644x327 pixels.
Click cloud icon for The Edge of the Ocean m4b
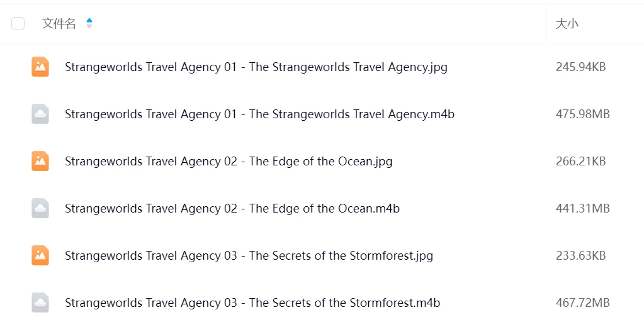[40, 208]
